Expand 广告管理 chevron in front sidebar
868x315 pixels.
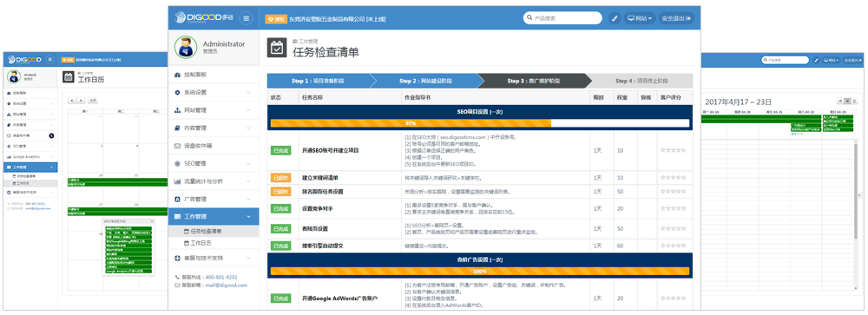248,200
